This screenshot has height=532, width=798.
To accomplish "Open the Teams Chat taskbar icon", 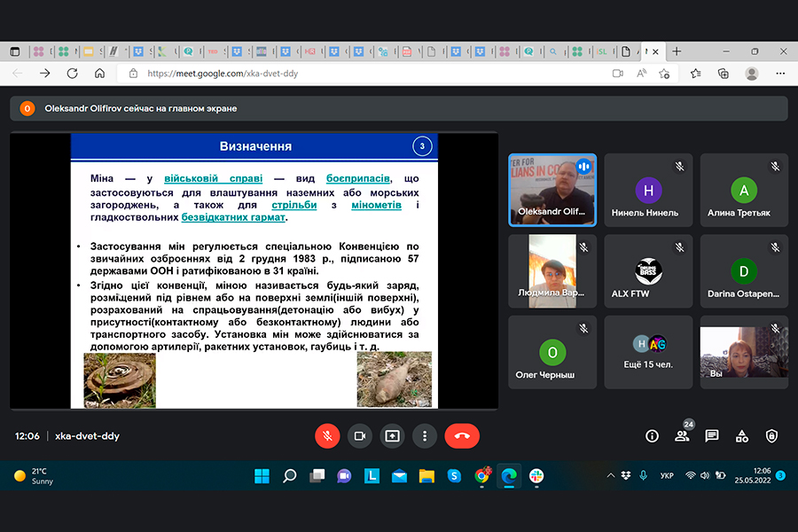I will tap(345, 476).
